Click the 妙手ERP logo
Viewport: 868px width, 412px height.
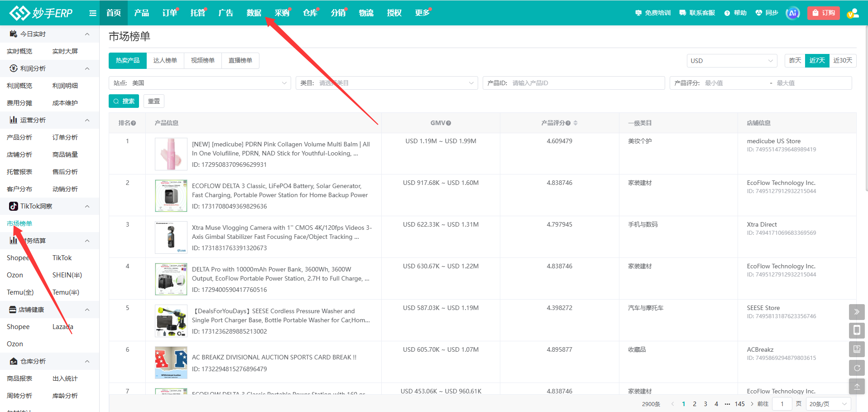[x=41, y=13]
